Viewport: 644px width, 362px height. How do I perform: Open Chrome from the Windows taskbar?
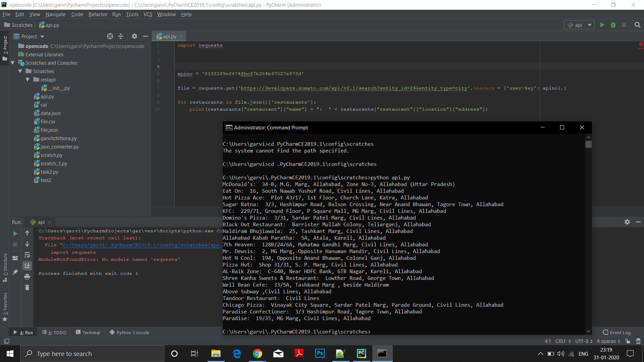point(257,354)
